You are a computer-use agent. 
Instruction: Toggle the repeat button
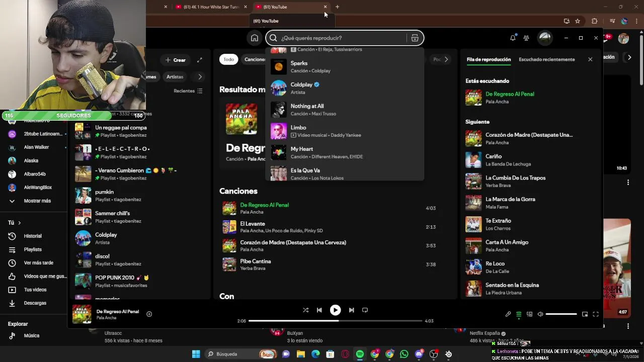pyautogui.click(x=365, y=310)
